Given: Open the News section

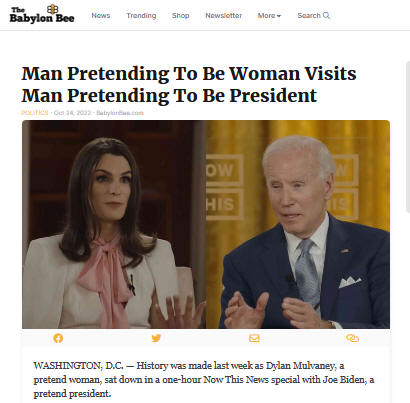Looking at the screenshot, I should (x=101, y=16).
